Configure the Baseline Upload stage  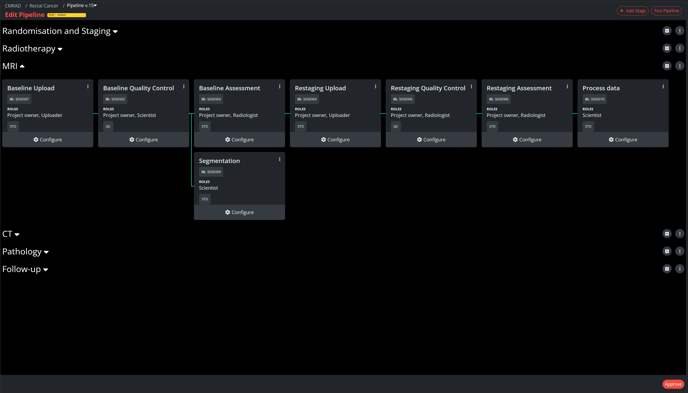click(x=48, y=139)
